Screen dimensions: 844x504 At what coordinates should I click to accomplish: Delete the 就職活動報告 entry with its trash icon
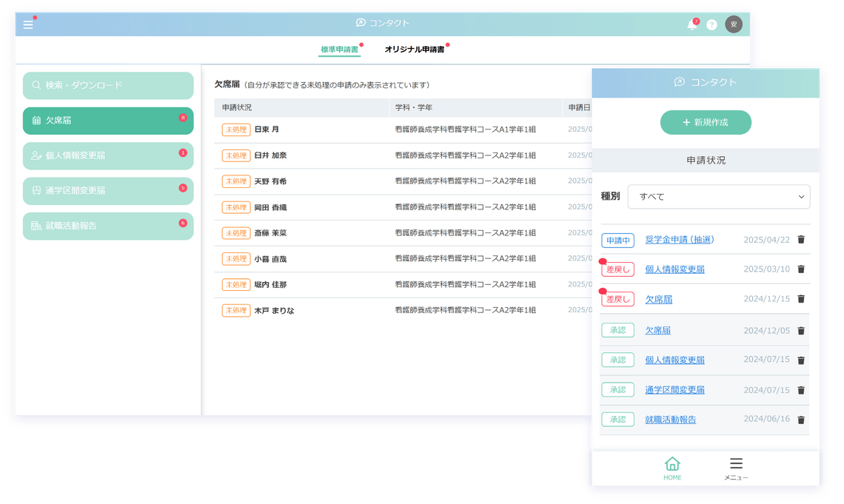(800, 419)
